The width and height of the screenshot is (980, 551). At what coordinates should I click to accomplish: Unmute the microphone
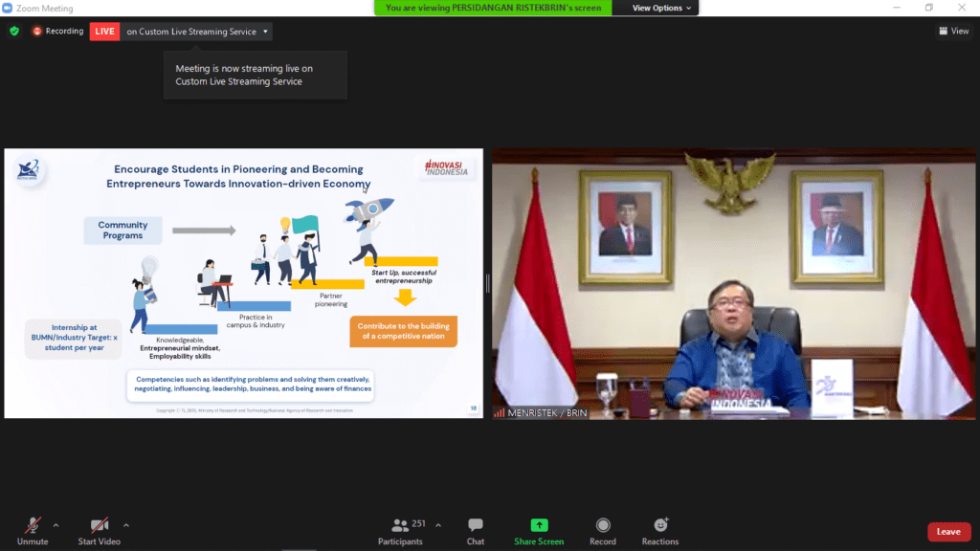33,531
